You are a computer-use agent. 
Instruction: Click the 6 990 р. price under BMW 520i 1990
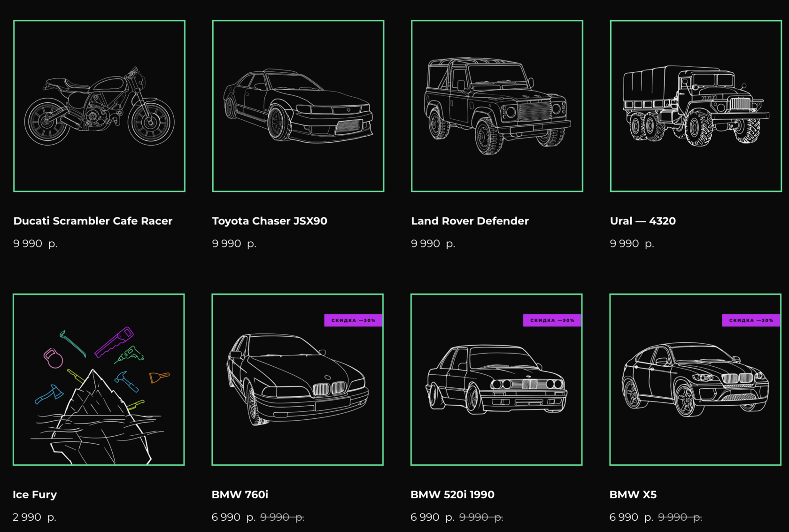(433, 517)
